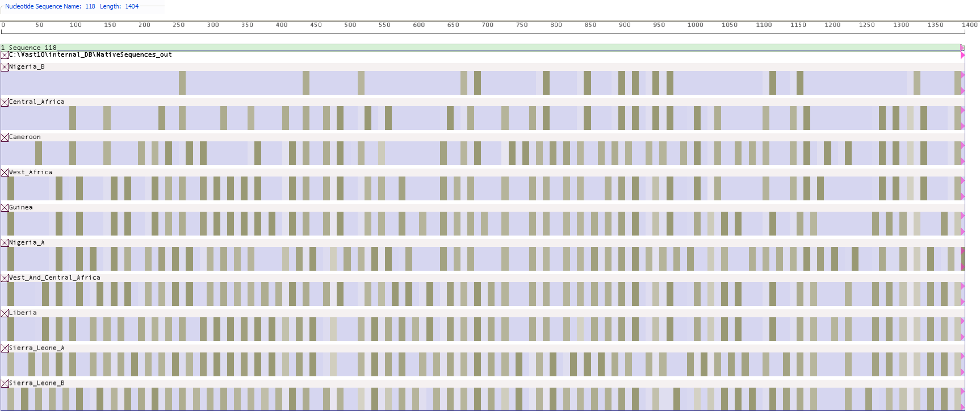Toggle the West_Africa track checkbox
The width and height of the screenshot is (980, 420).
pyautogui.click(x=5, y=173)
